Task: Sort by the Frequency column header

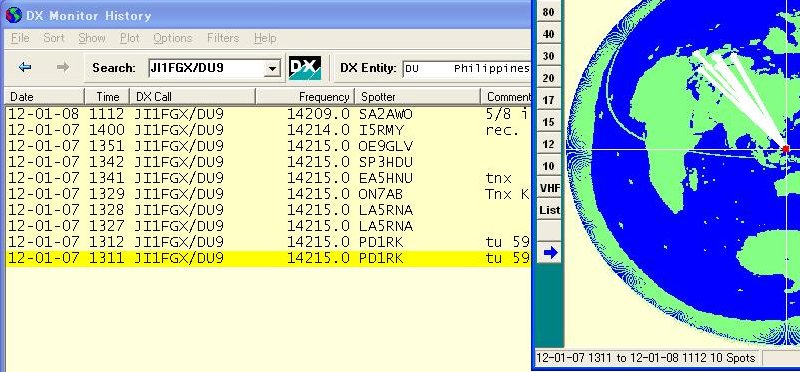Action: (x=305, y=96)
